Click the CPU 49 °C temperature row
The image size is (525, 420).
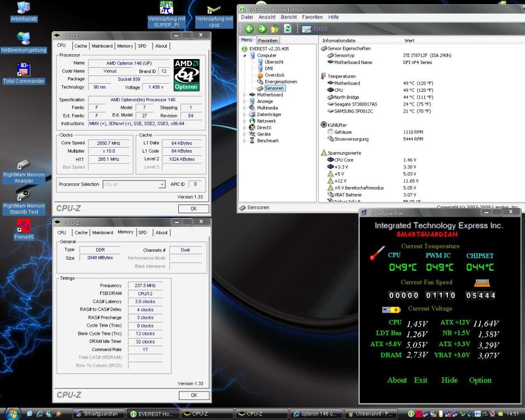click(380, 90)
